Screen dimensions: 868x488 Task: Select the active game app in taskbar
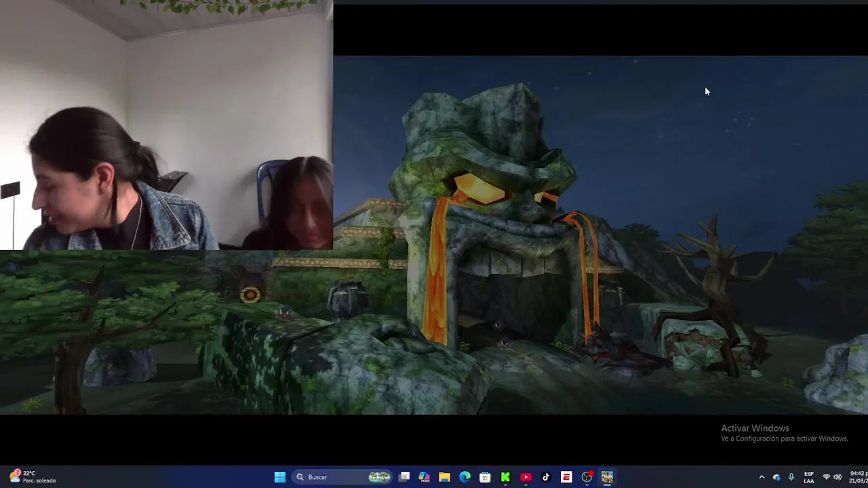(x=607, y=477)
